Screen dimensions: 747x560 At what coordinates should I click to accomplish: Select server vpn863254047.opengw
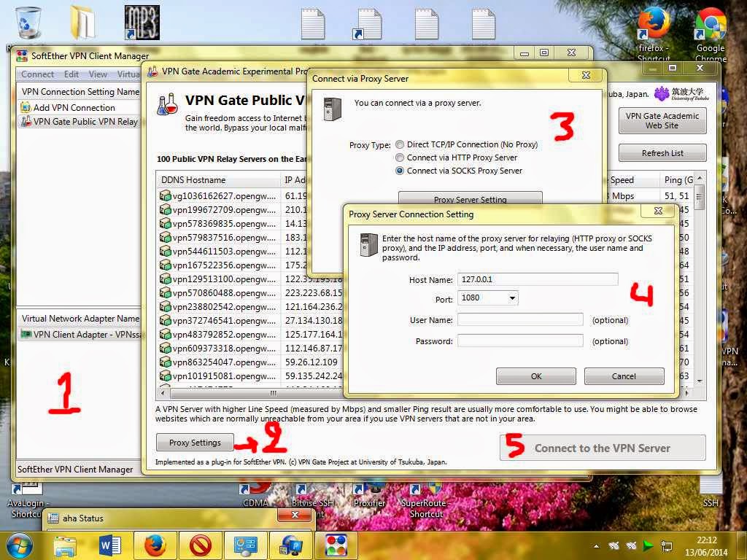[218, 362]
